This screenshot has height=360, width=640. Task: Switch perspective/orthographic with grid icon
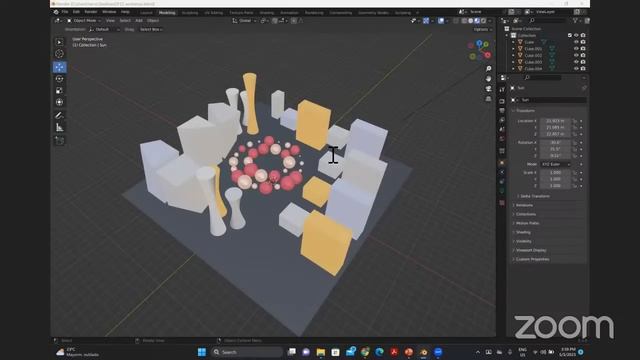coord(488,99)
